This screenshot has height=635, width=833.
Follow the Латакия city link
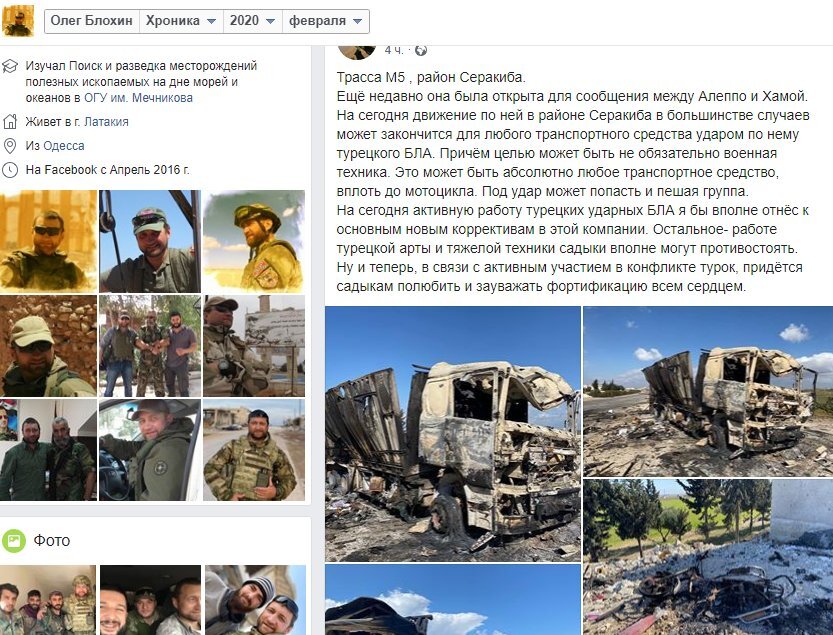tap(106, 122)
